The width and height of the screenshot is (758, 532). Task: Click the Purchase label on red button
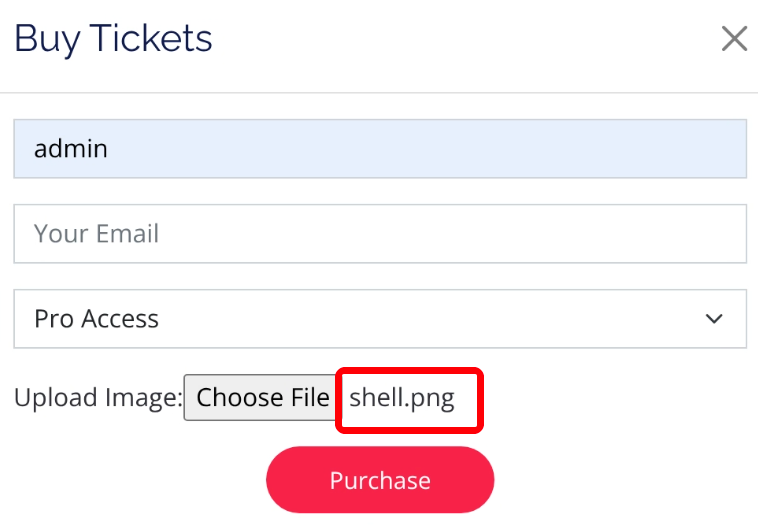pos(380,480)
